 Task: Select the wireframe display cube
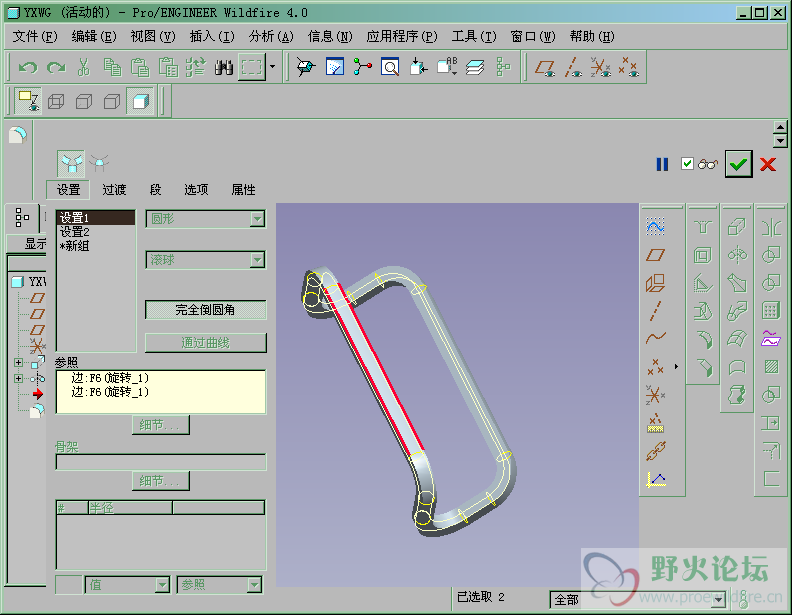(x=56, y=101)
